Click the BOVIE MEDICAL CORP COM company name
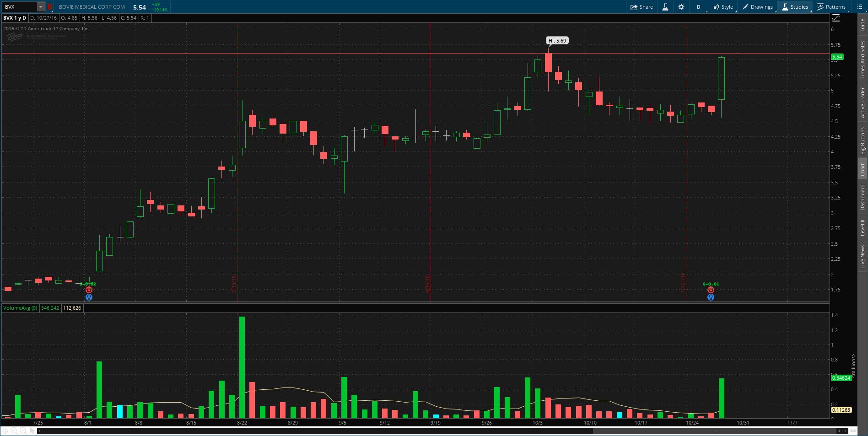 point(92,7)
